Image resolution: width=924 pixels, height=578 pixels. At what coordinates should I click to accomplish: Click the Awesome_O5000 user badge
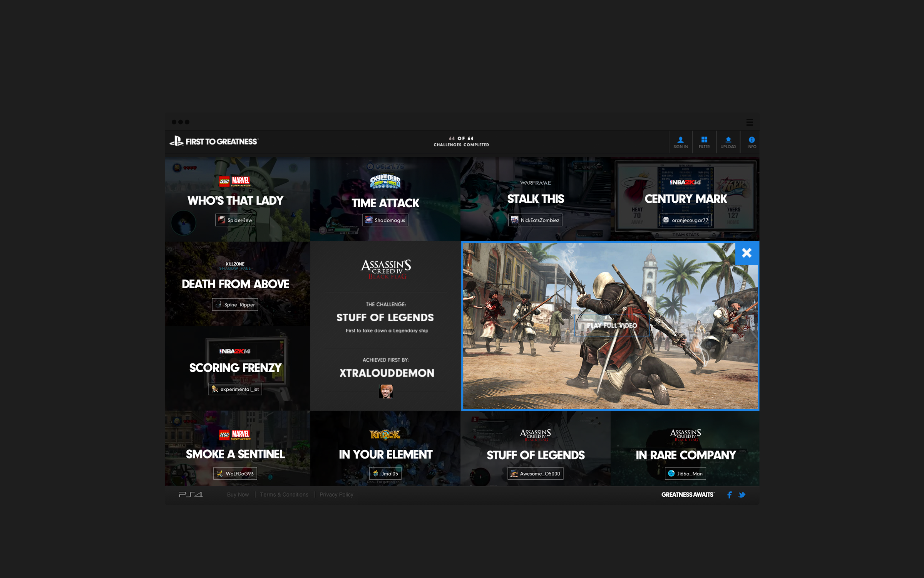(535, 474)
